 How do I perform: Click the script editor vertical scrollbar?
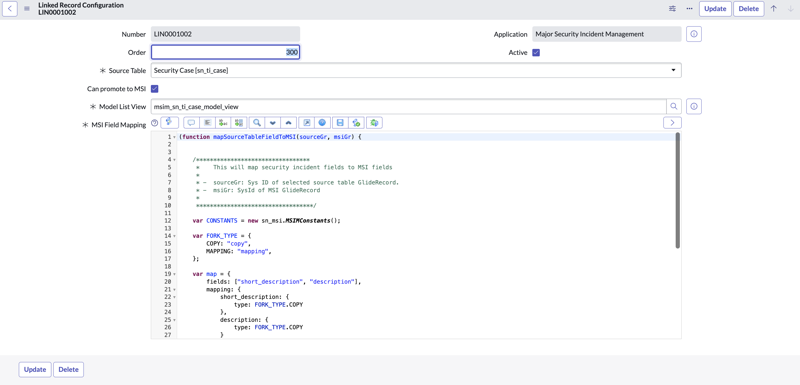click(678, 191)
